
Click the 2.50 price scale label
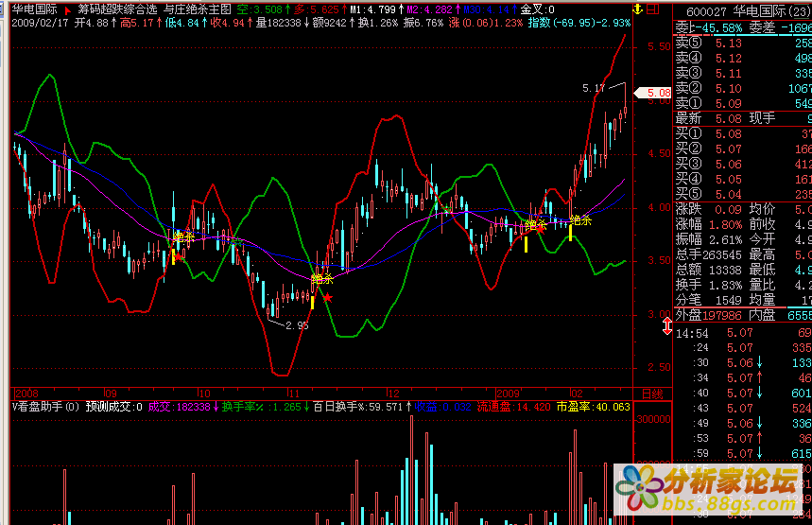point(659,367)
